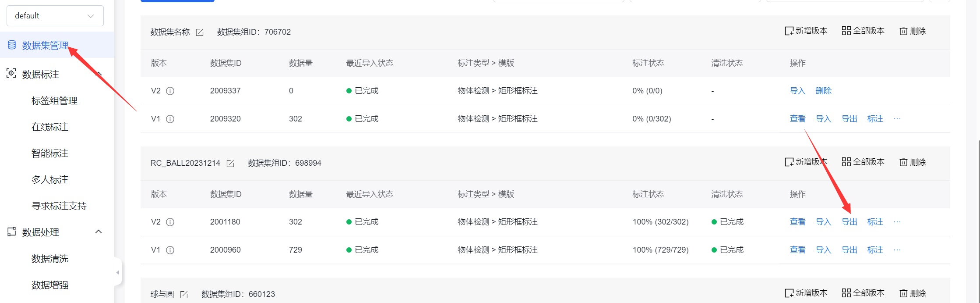Open more options ellipsis for dataset 2009320
This screenshot has width=980, height=303.
click(897, 119)
